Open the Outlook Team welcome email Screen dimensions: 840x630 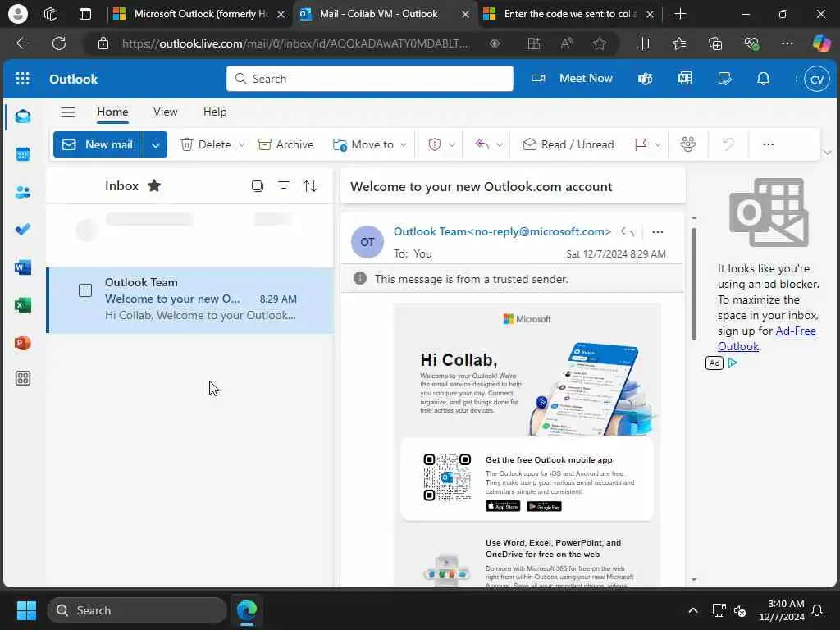coord(190,299)
